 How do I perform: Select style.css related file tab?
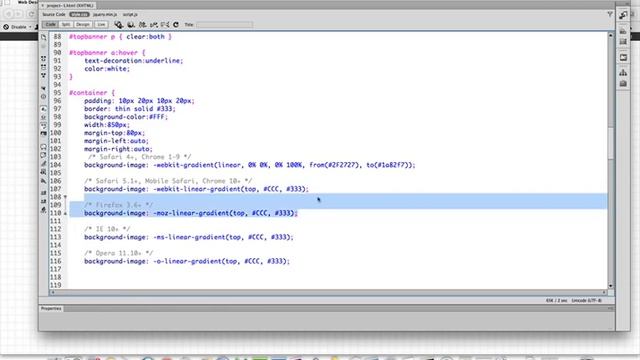[79, 14]
